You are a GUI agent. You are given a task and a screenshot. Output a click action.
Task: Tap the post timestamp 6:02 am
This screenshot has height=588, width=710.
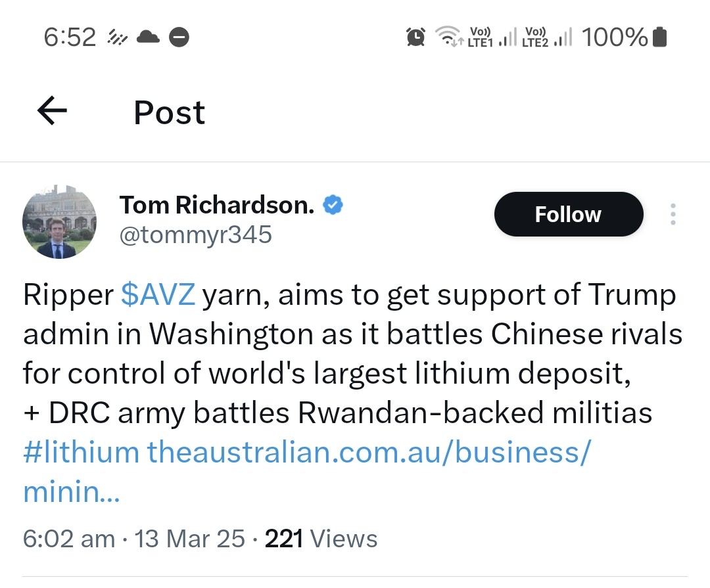tap(68, 539)
